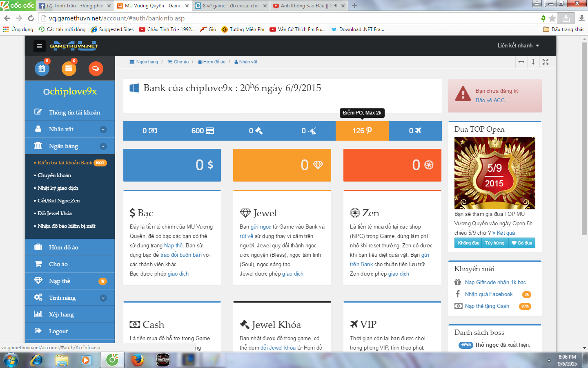Select Đổi Jewel khóa submenu item
This screenshot has width=588, height=368.
coord(54,213)
